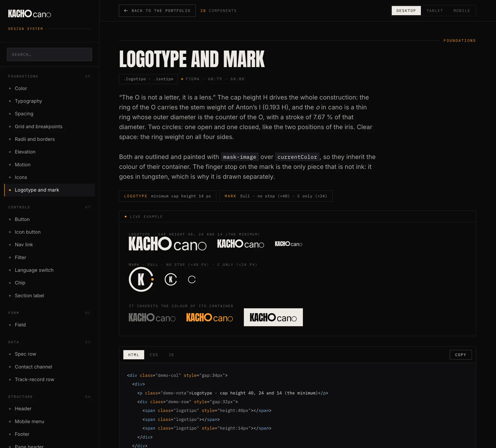Click the FOUNDATIONS label at top right
This screenshot has width=496, height=448.
tap(460, 41)
